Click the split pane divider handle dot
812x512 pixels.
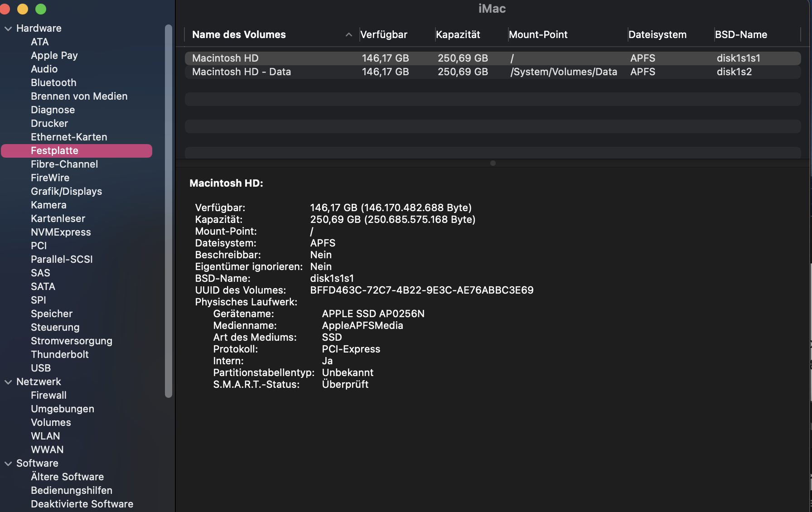click(x=493, y=163)
